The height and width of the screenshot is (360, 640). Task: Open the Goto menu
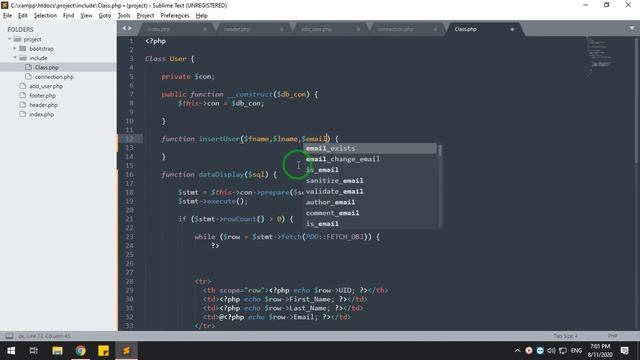[x=105, y=16]
